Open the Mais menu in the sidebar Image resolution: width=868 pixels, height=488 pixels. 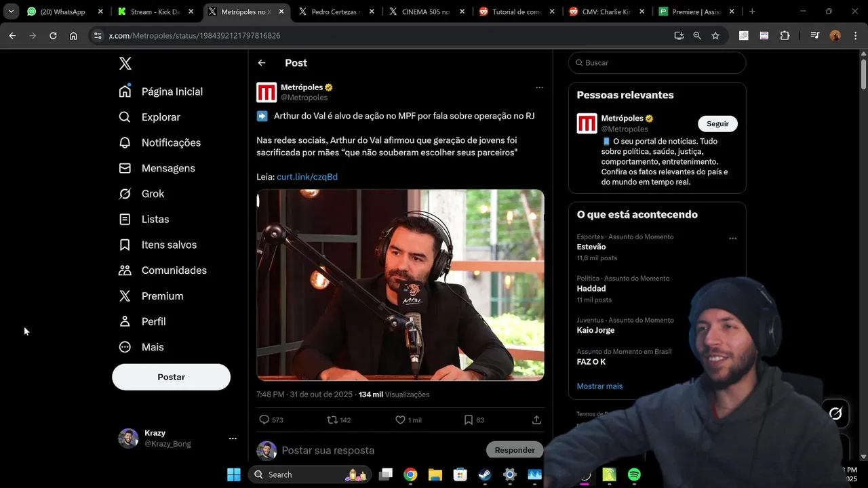coord(141,347)
